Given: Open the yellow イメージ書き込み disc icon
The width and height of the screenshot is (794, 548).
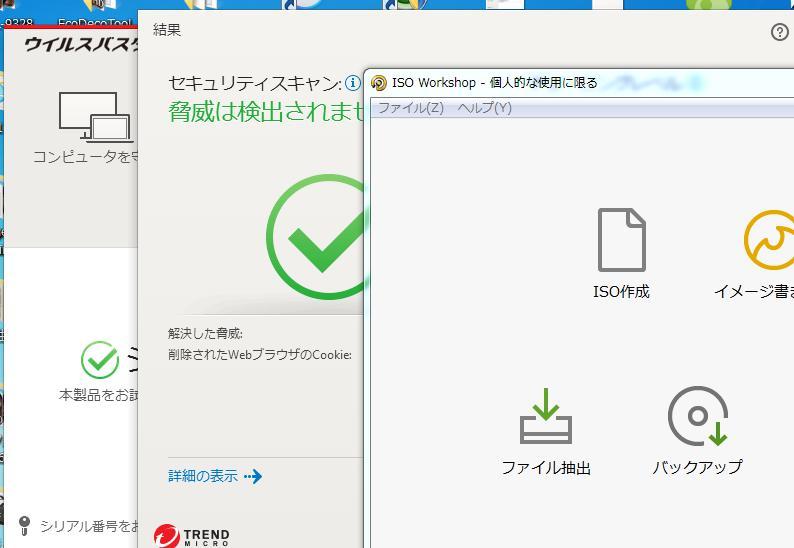Looking at the screenshot, I should pyautogui.click(x=769, y=240).
